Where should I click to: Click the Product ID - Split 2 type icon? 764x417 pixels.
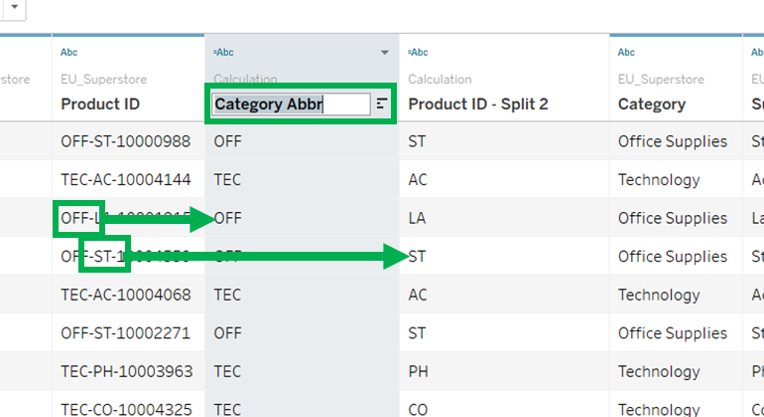pos(419,52)
